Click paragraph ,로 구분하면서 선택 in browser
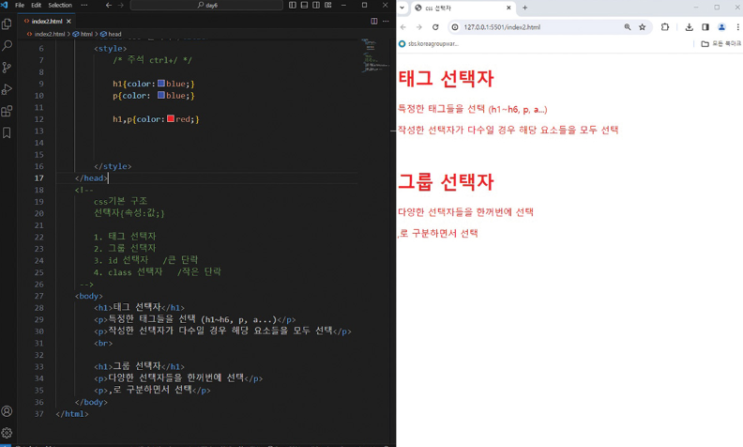Screen dimensions: 743x447 point(438,233)
